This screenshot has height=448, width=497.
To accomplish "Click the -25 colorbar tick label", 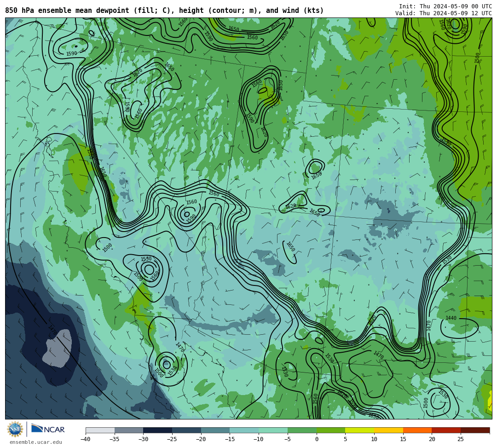I will coord(172,439).
